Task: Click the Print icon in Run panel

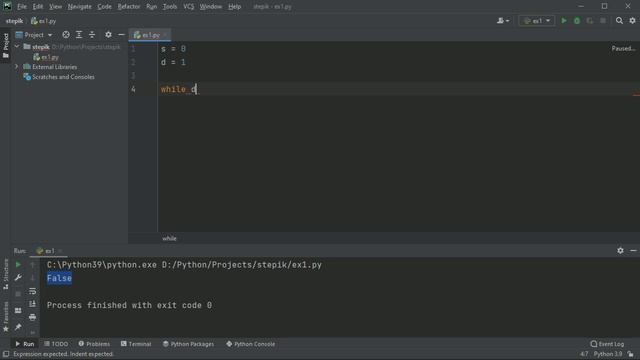Action: coord(33,317)
